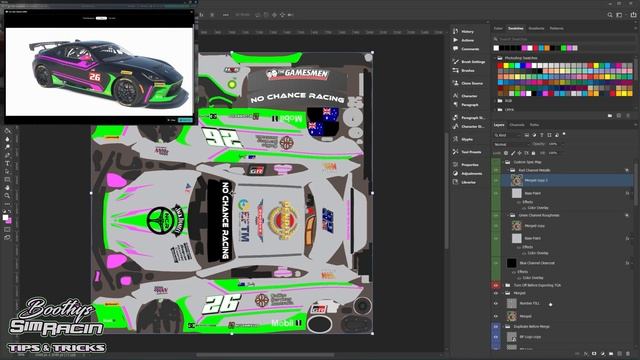
Task: Open the Character panel icon
Action: [456, 96]
